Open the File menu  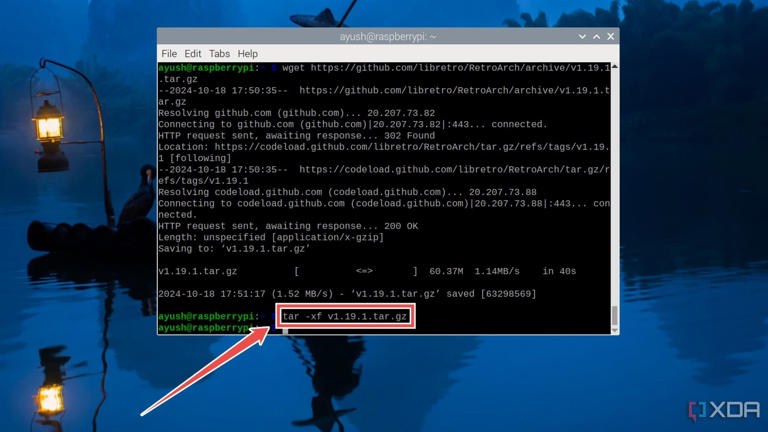(x=169, y=53)
